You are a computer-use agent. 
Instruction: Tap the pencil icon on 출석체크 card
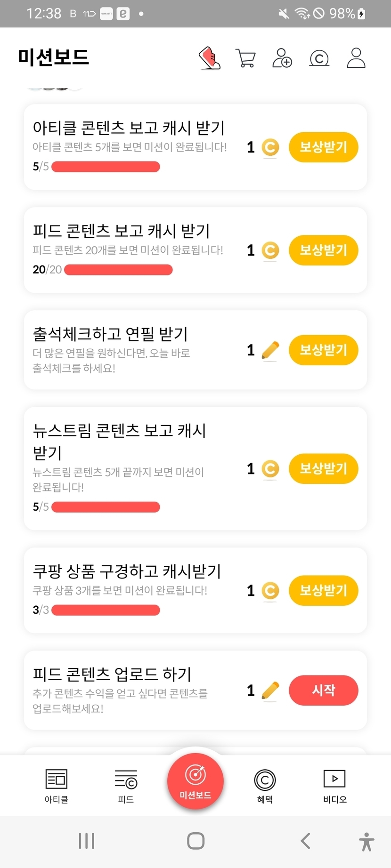pos(270,351)
